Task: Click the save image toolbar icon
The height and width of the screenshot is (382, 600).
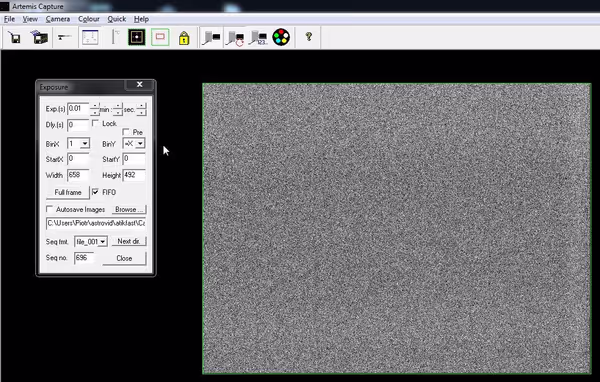Action: coord(15,38)
